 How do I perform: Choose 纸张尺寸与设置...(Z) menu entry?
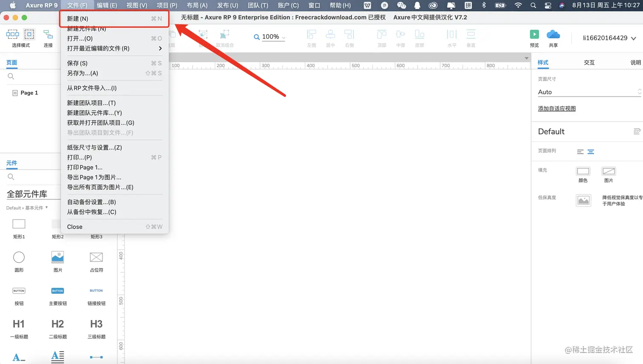[114, 148]
